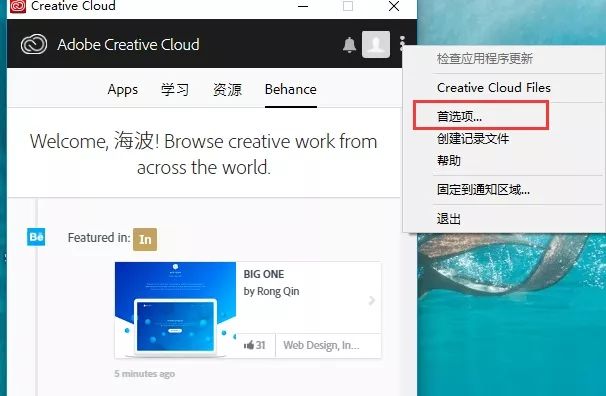
Task: Click the Creative Cloud title bar app icon
Action: pos(18,6)
